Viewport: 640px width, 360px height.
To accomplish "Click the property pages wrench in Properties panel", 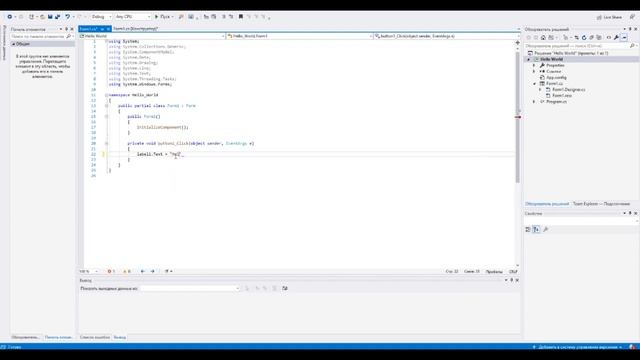I will (546, 230).
